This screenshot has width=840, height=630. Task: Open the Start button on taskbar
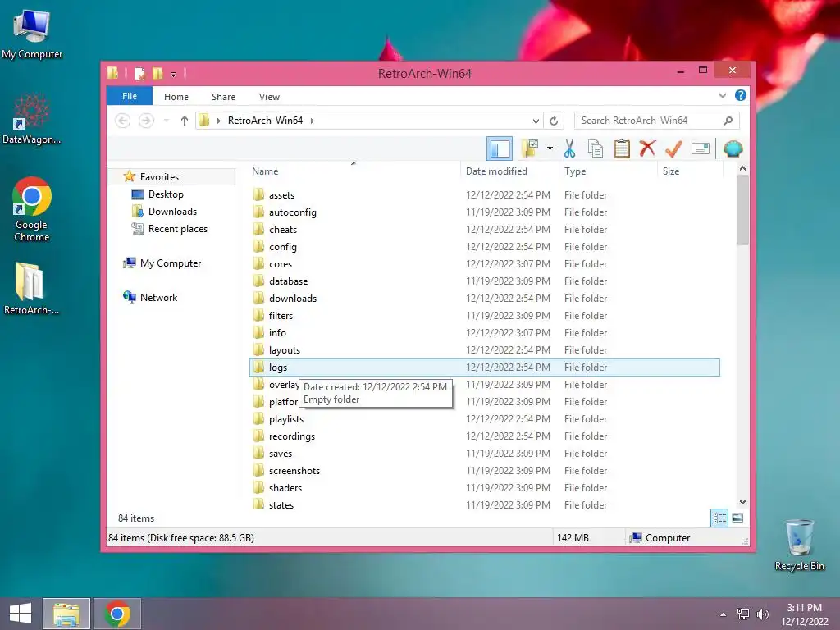pyautogui.click(x=21, y=614)
